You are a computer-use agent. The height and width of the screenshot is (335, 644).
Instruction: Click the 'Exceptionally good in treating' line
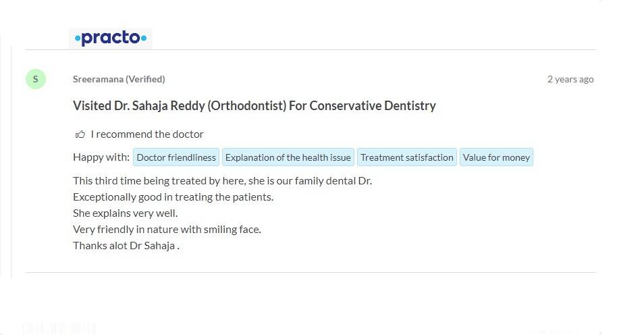[x=173, y=197]
